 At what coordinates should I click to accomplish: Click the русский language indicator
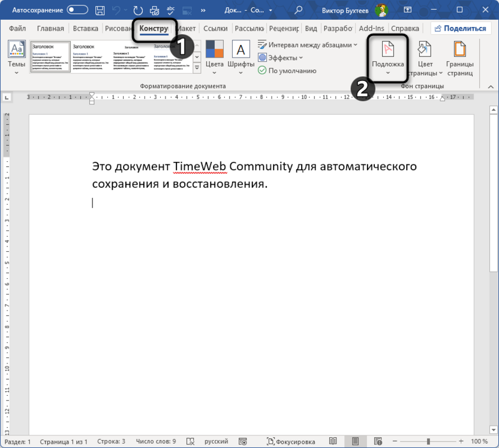pyautogui.click(x=216, y=441)
